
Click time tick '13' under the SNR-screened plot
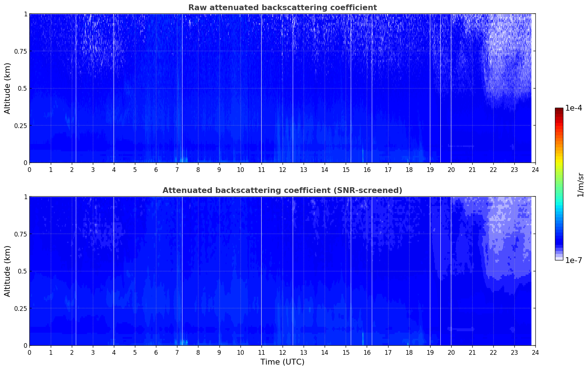click(x=304, y=352)
